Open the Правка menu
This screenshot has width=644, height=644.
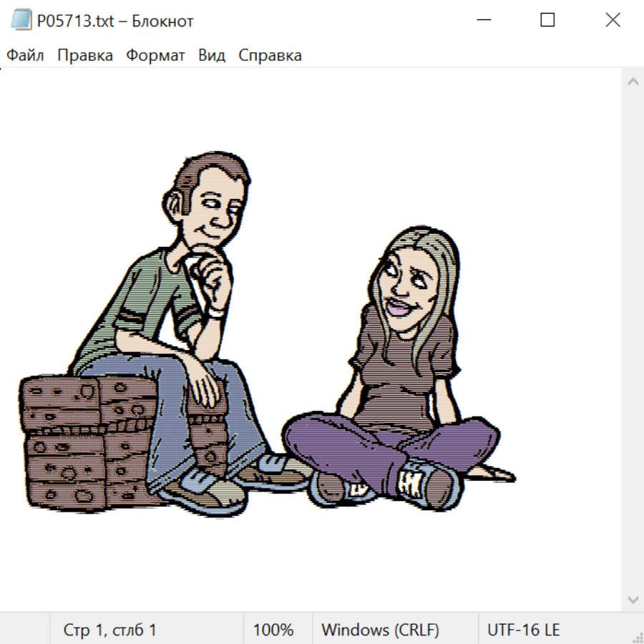(x=84, y=56)
